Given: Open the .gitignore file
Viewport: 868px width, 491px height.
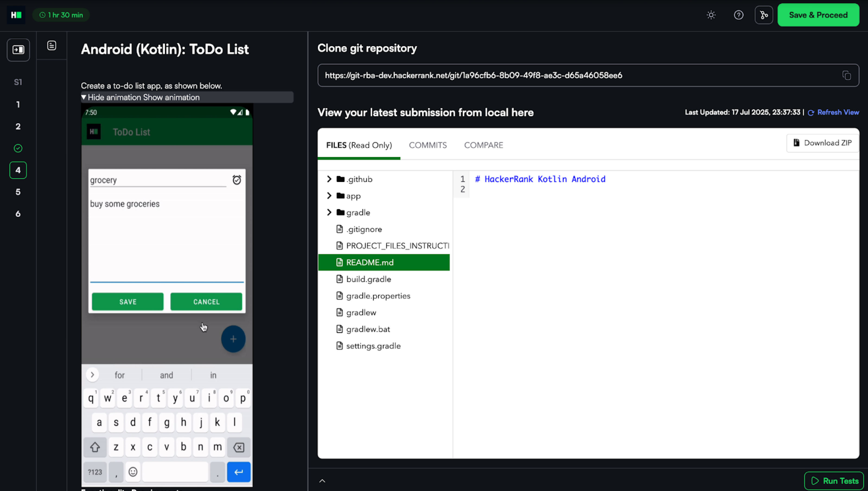Looking at the screenshot, I should point(364,229).
